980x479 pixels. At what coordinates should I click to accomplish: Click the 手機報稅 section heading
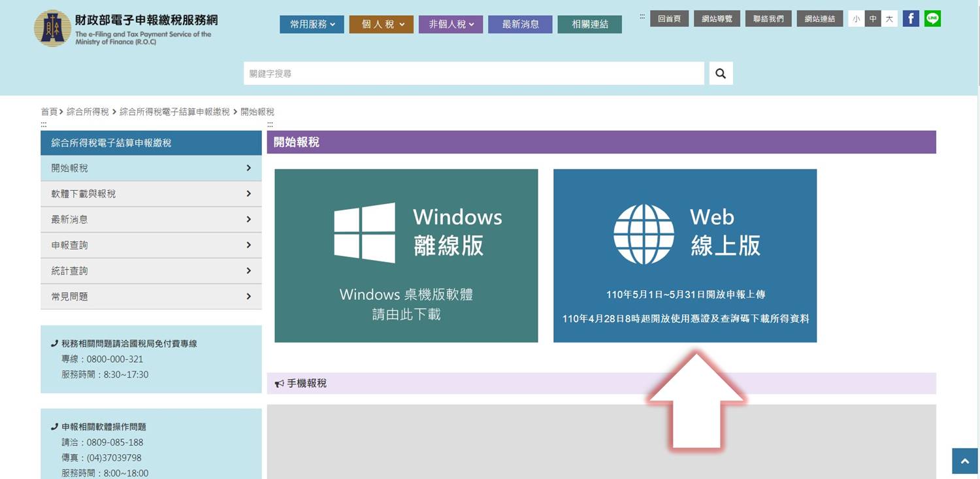click(306, 384)
